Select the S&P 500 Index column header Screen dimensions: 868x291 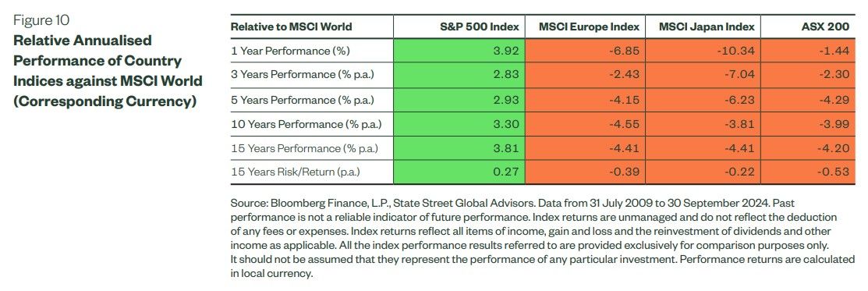coord(481,27)
